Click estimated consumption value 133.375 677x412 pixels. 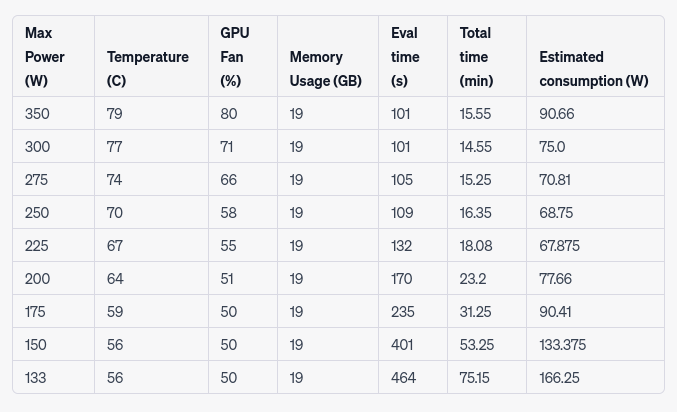point(562,345)
